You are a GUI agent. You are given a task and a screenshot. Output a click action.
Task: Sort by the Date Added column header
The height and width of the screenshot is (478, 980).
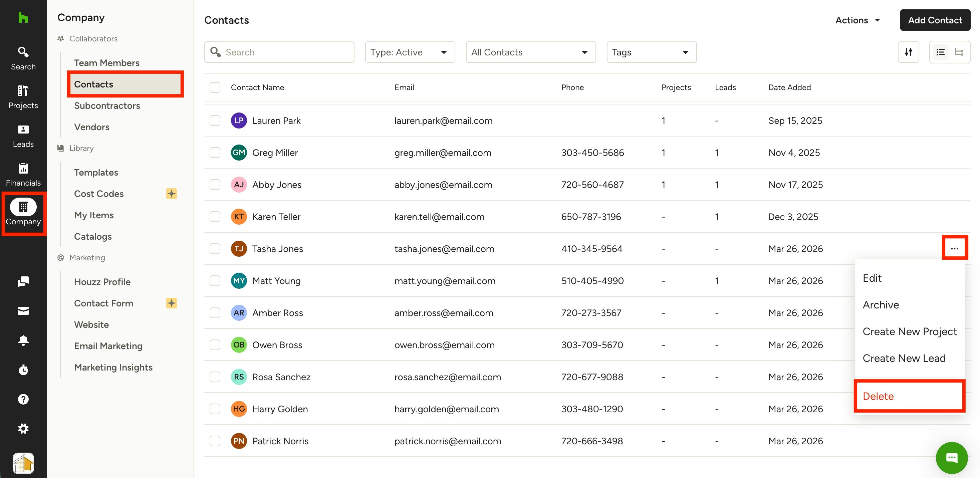point(789,87)
